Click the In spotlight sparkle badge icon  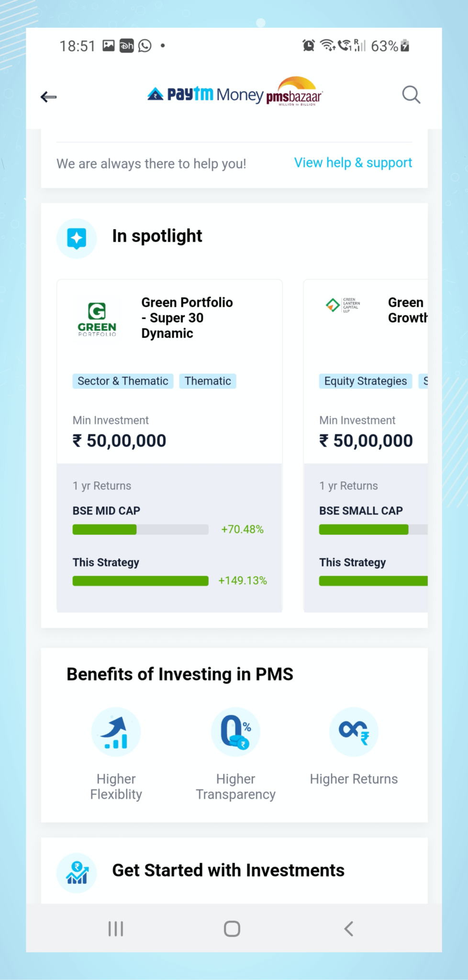pyautogui.click(x=77, y=238)
